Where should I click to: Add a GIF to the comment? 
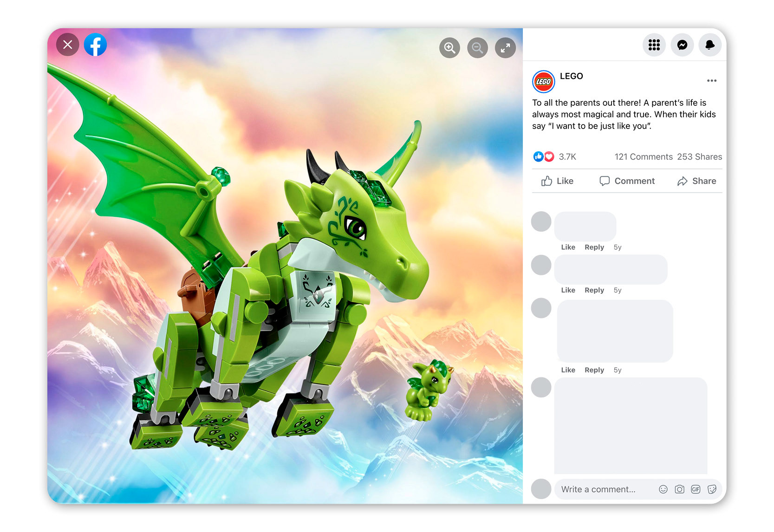coord(696,489)
